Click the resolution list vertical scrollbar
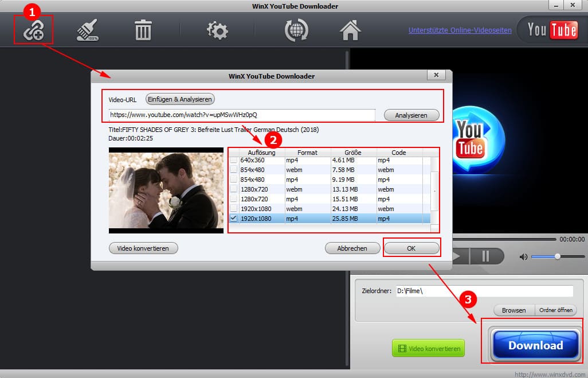Image resolution: width=588 pixels, height=378 pixels. pyautogui.click(x=434, y=191)
